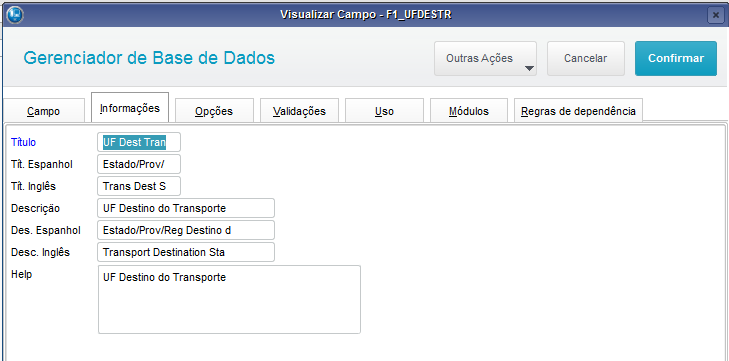Open the Outras Ações dropdown arrow

(x=529, y=69)
